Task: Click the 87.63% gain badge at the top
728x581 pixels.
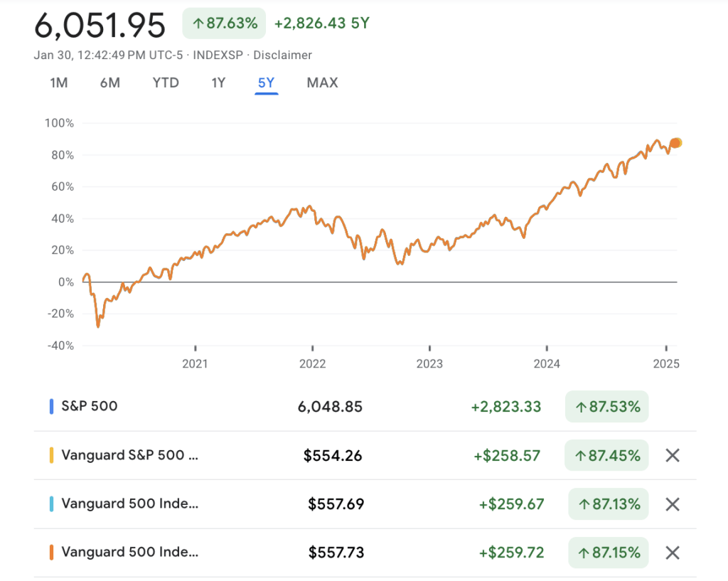Action: point(223,23)
